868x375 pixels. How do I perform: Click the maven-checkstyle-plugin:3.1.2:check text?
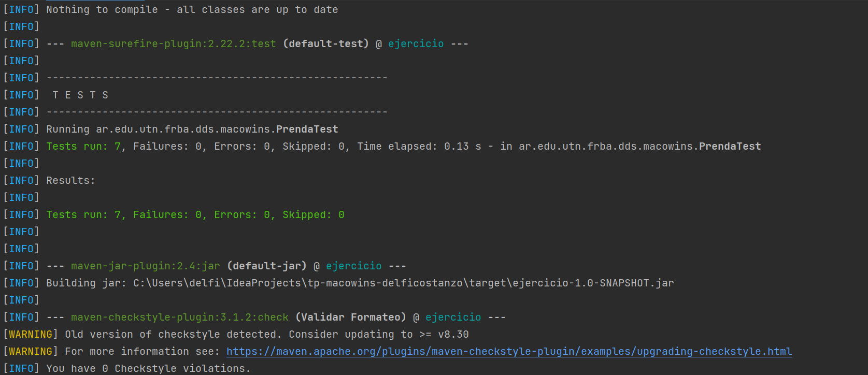point(180,317)
